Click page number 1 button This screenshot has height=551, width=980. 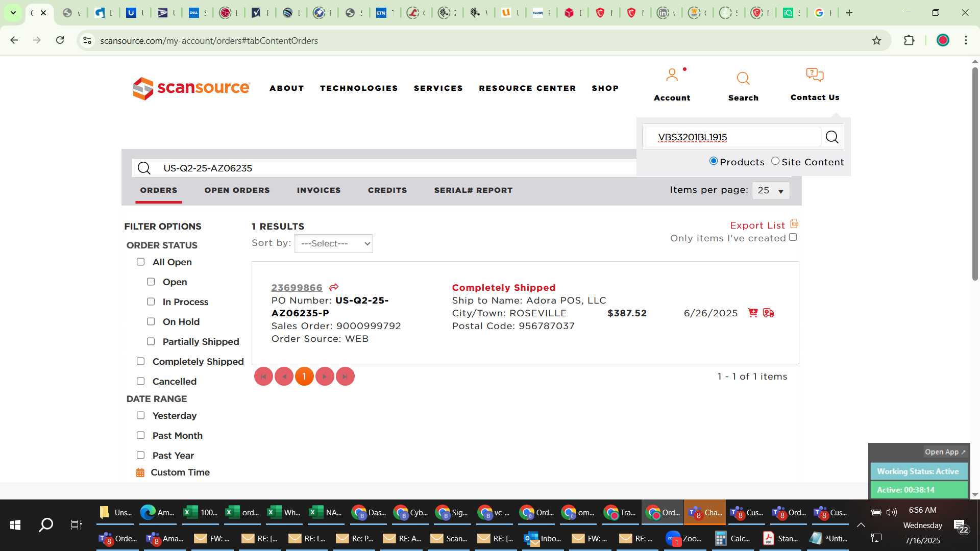click(x=304, y=377)
